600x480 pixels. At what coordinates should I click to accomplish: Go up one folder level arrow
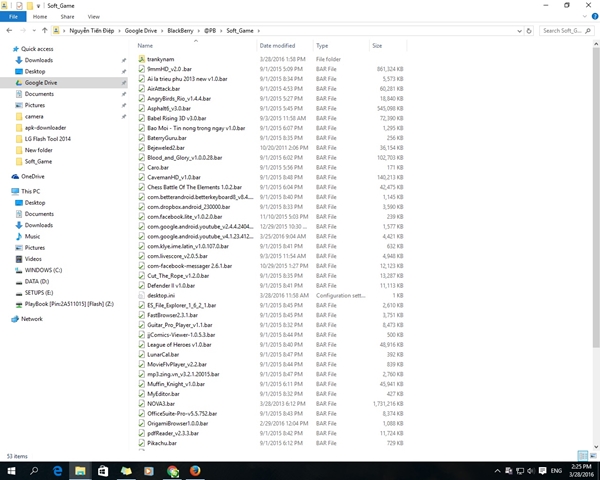click(44, 31)
